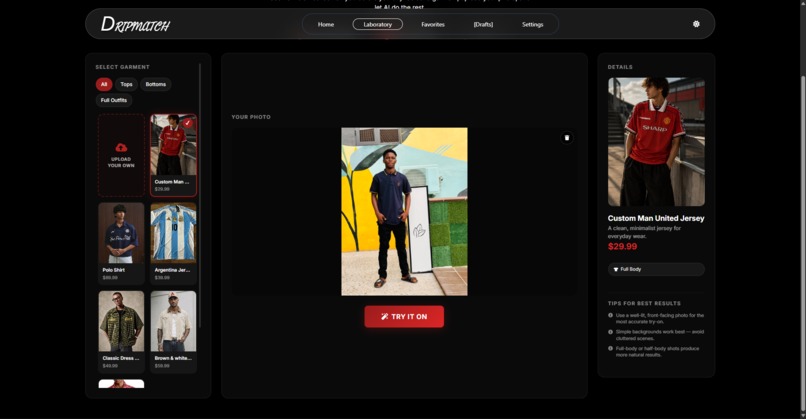This screenshot has width=806, height=419.
Task: Select the Argentina Jersey garment card
Action: (173, 243)
